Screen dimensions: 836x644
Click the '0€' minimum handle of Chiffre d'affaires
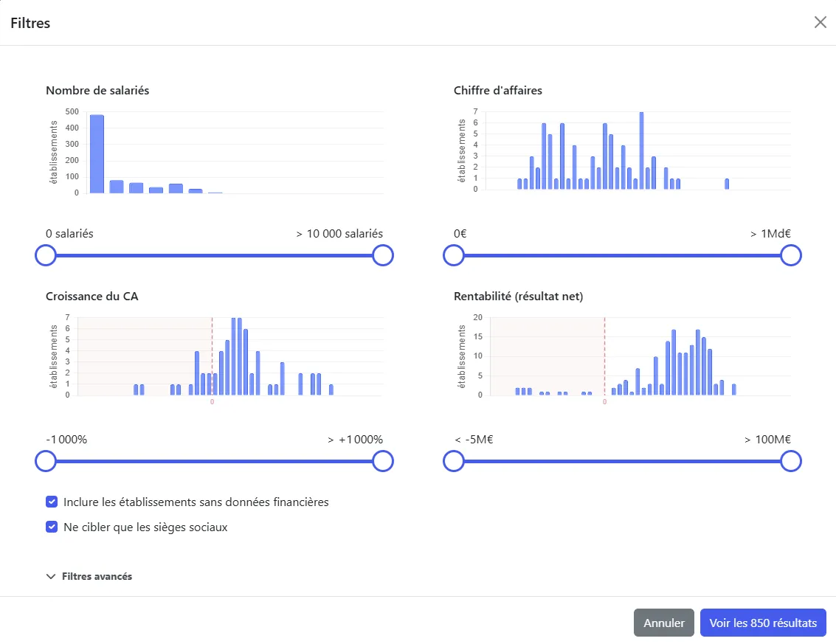(453, 255)
